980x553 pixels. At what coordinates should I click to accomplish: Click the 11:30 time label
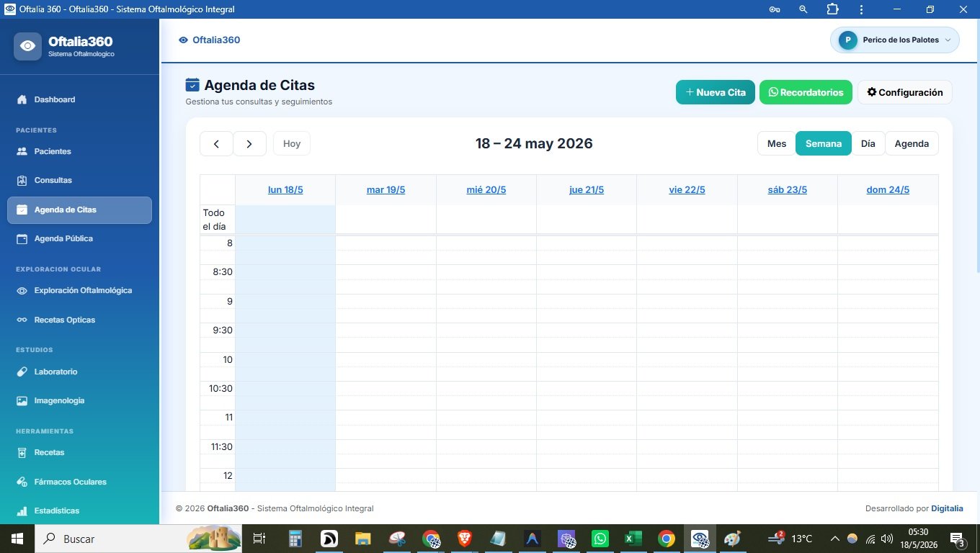[x=221, y=447]
